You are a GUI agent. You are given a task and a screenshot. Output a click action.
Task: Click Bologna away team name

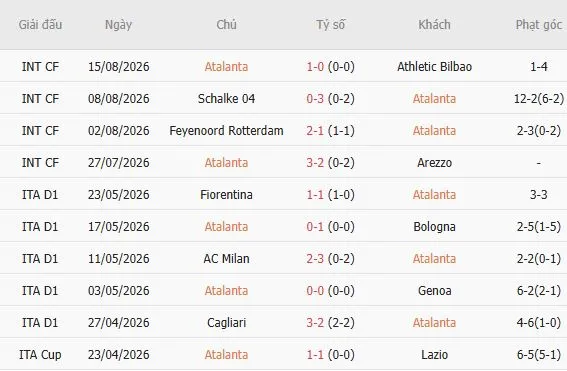click(x=434, y=227)
